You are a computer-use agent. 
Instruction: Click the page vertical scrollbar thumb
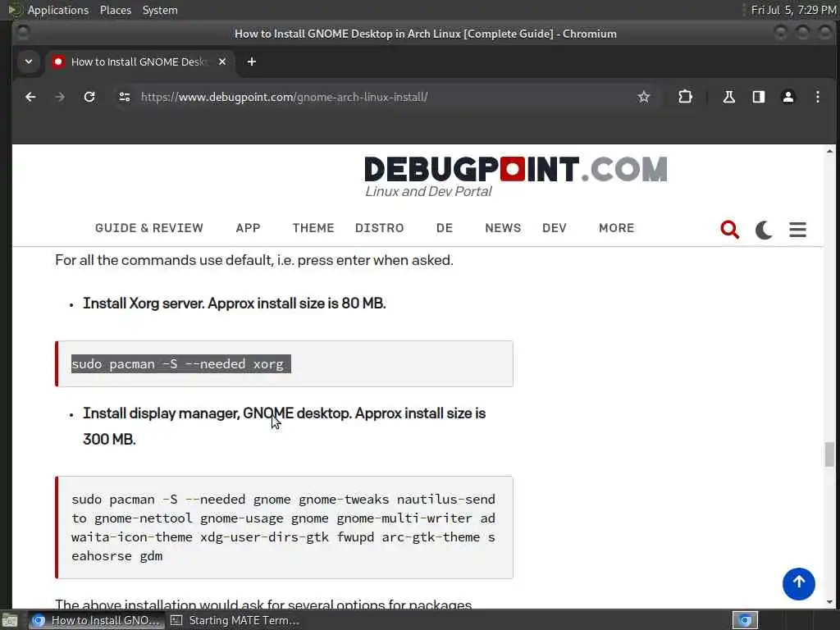(x=829, y=454)
